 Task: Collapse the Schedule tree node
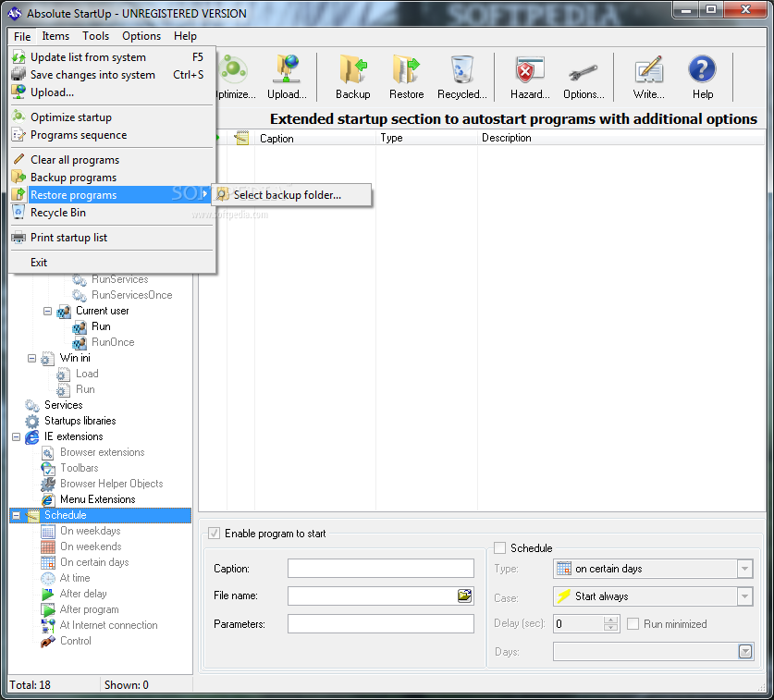[17, 515]
